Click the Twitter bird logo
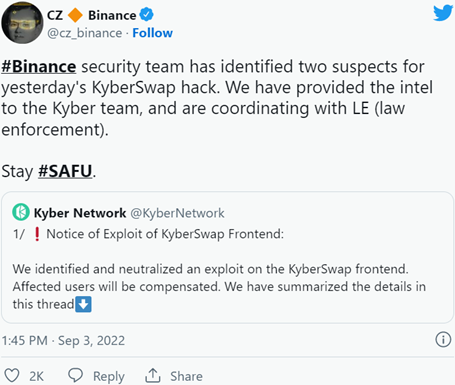 coord(443,13)
